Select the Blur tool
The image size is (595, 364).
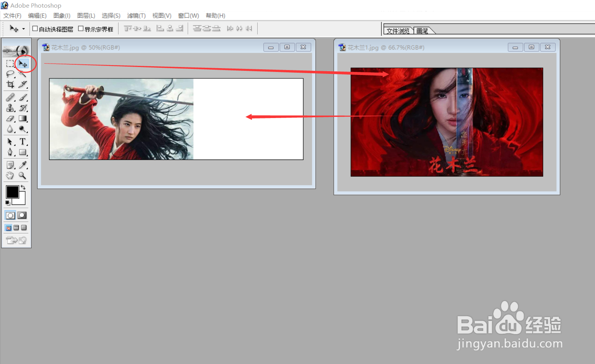pos(10,129)
